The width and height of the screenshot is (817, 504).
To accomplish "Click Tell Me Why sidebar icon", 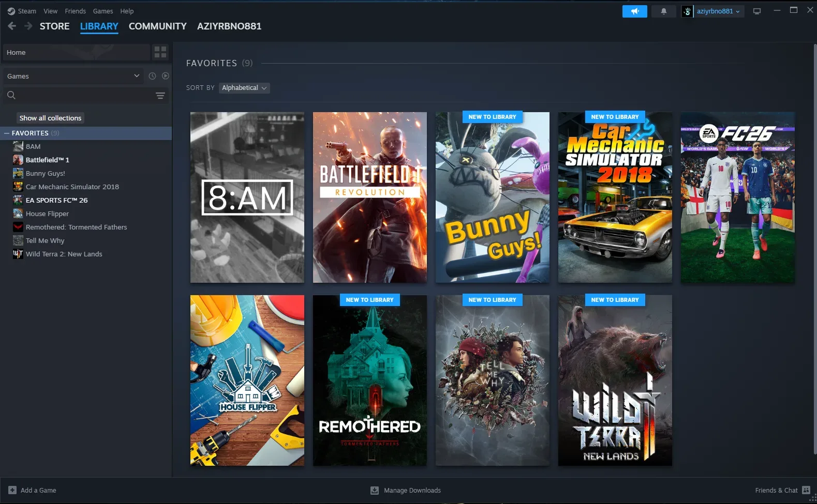I will (x=18, y=240).
